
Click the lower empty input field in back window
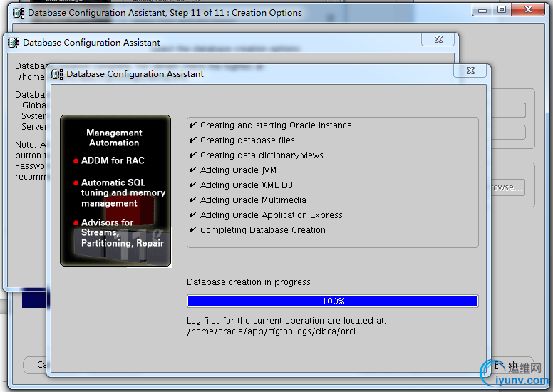click(x=508, y=133)
